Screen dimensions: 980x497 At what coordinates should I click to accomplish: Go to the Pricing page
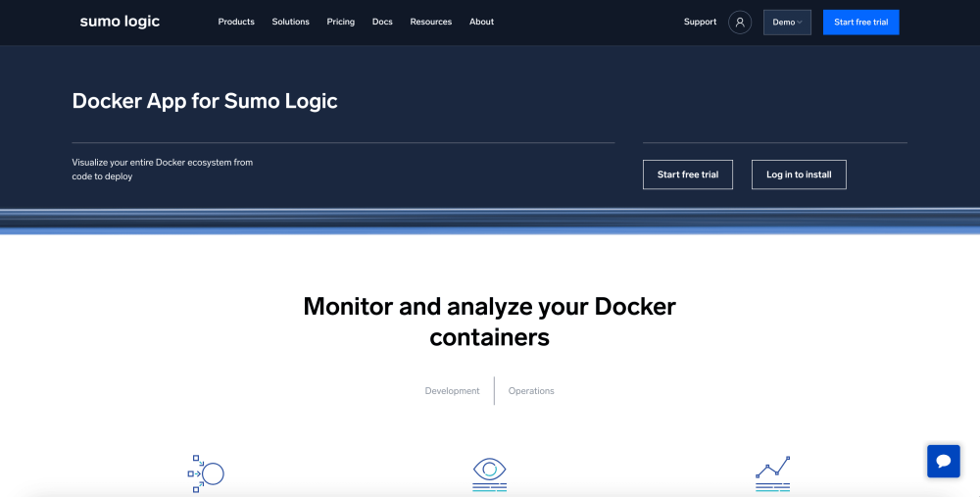[341, 22]
